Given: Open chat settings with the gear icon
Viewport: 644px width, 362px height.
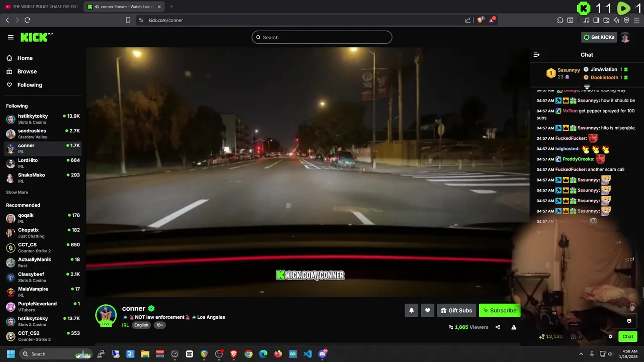Looking at the screenshot, I should point(610,337).
